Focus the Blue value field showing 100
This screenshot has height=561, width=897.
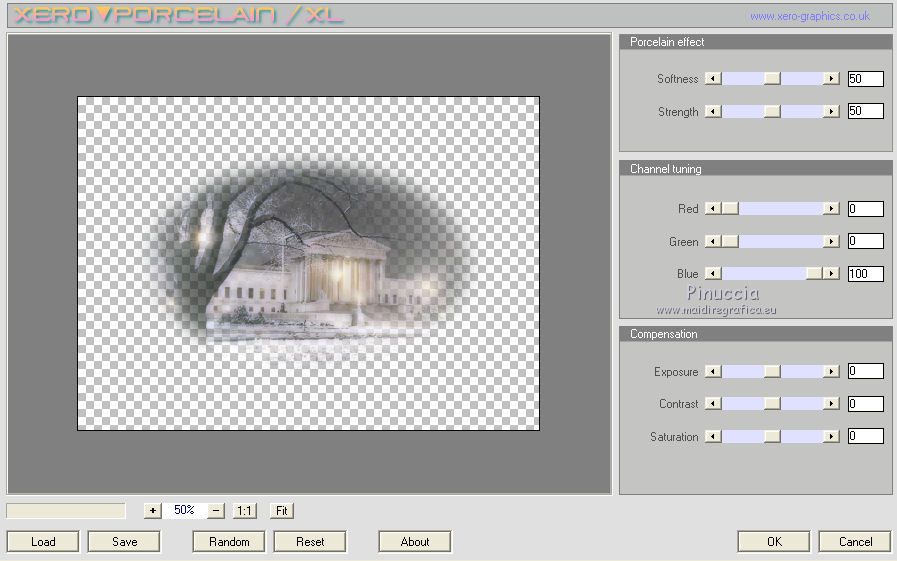(x=866, y=273)
